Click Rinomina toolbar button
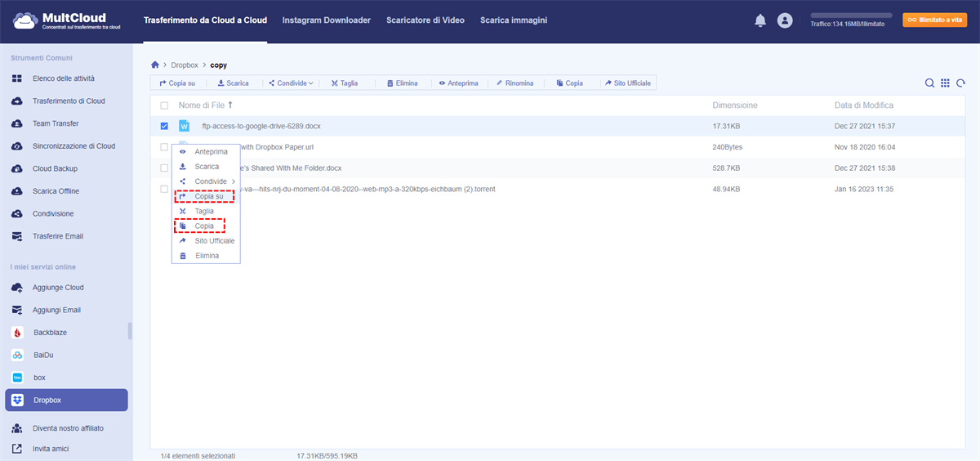 click(514, 83)
